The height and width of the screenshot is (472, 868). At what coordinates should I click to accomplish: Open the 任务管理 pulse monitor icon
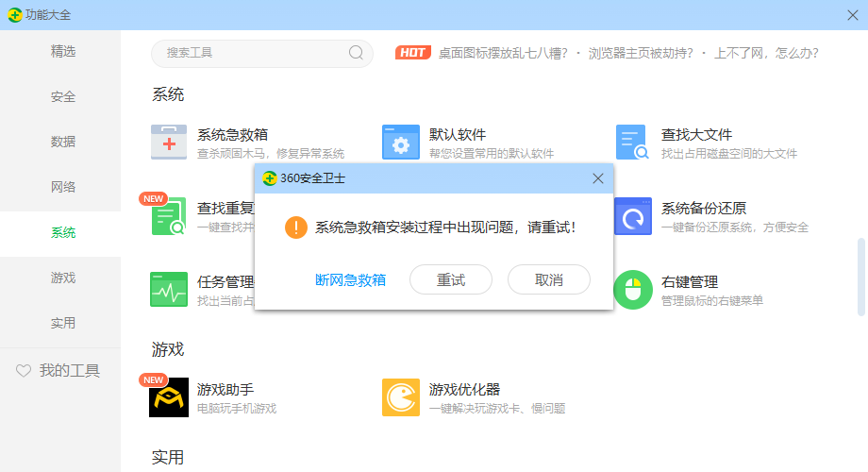click(x=169, y=289)
